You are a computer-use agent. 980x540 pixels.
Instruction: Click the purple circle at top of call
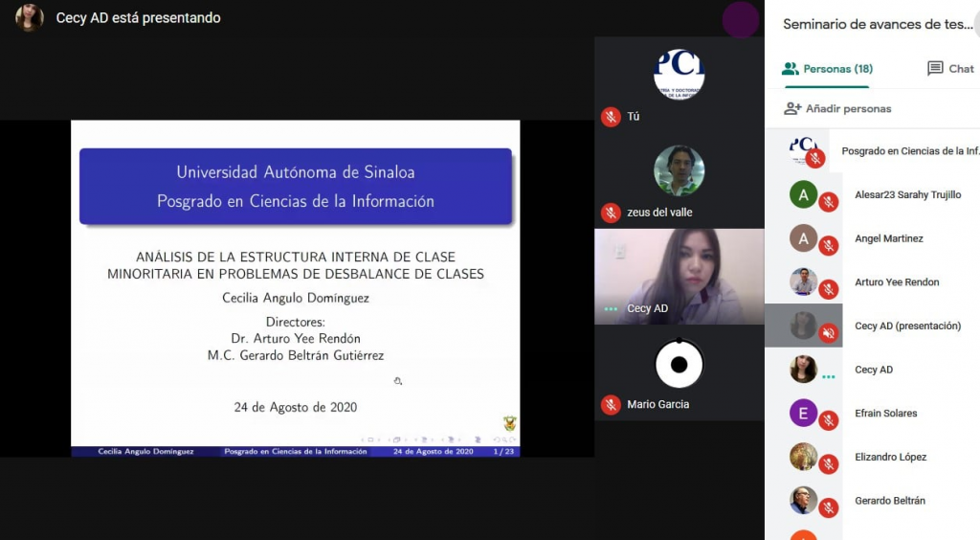coord(741,20)
